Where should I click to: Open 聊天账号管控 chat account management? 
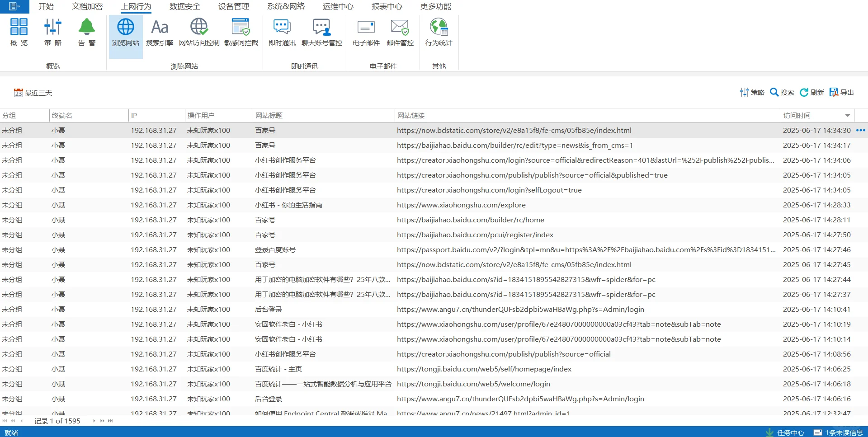coord(321,32)
